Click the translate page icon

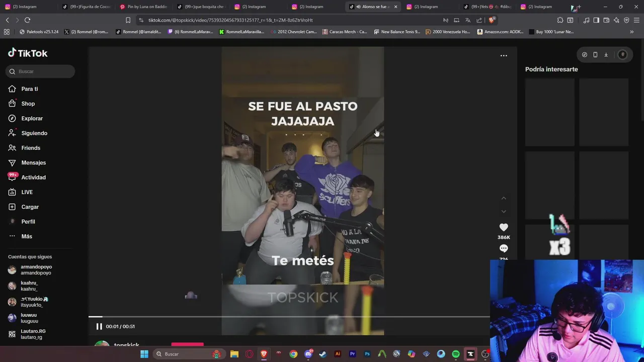coord(468,20)
